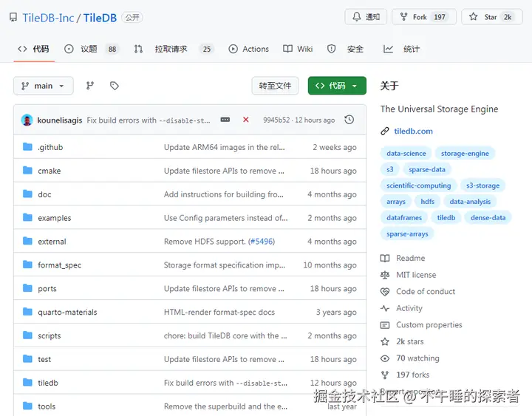Click the Code of conduct heart icon
Image resolution: width=532 pixels, height=416 pixels.
(385, 291)
